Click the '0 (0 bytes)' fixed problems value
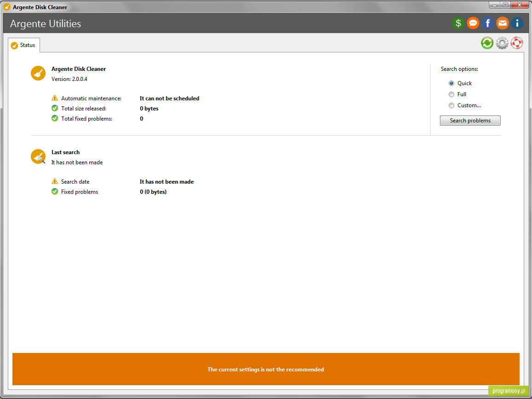Viewport: 532px width, 399px height. click(153, 192)
